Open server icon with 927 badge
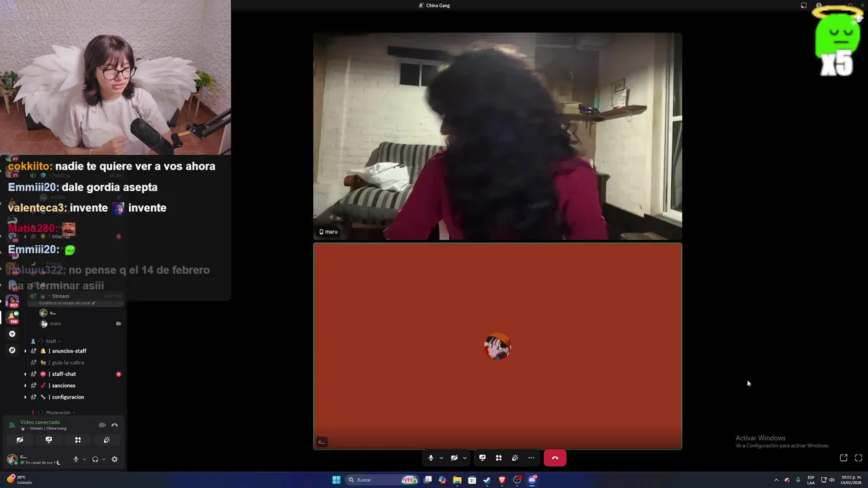This screenshot has width=868, height=488. [12, 302]
